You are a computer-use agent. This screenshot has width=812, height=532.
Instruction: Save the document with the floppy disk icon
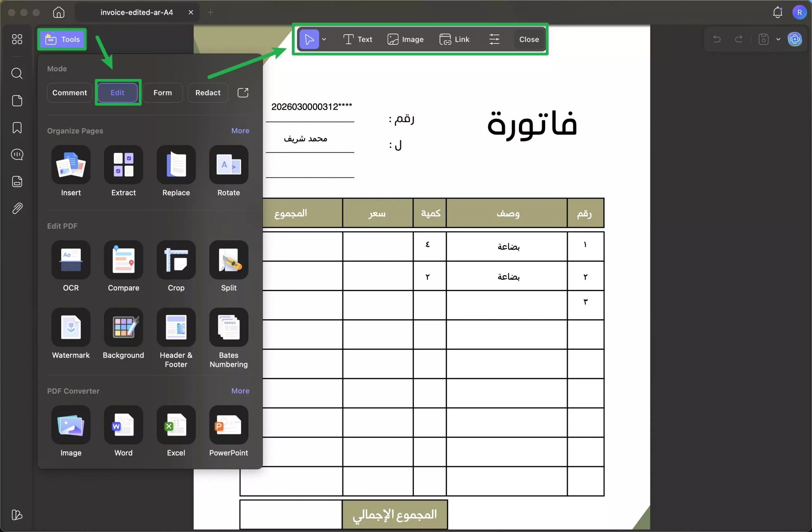pyautogui.click(x=763, y=39)
